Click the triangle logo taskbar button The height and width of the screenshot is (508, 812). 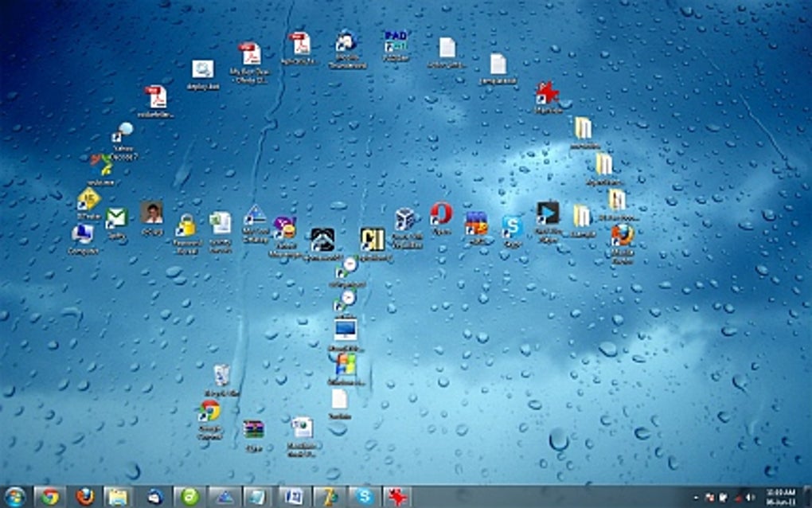[224, 497]
